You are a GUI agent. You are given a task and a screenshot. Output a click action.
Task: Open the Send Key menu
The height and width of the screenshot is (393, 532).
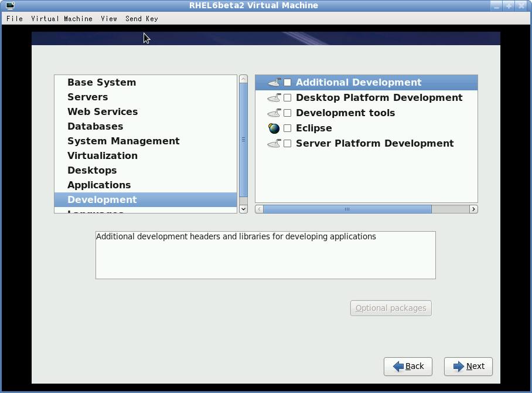click(142, 19)
